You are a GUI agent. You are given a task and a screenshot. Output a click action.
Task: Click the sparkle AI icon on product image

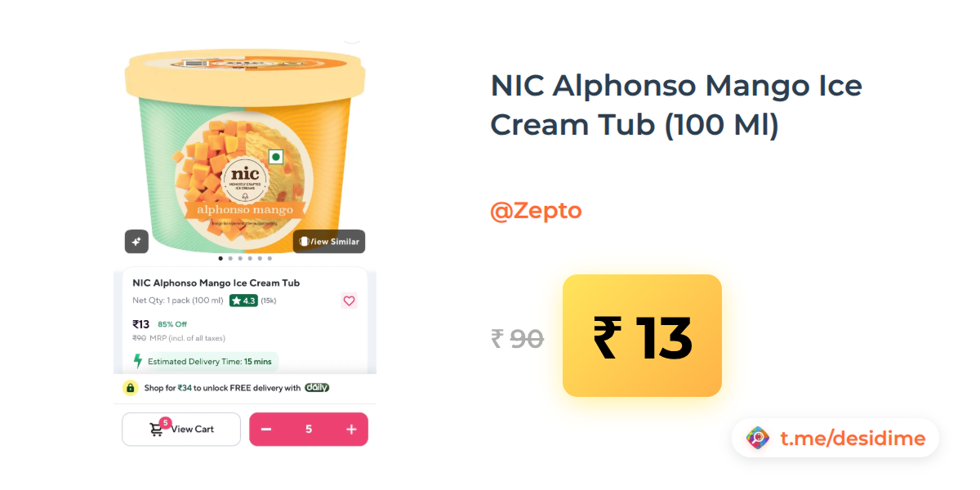[136, 242]
